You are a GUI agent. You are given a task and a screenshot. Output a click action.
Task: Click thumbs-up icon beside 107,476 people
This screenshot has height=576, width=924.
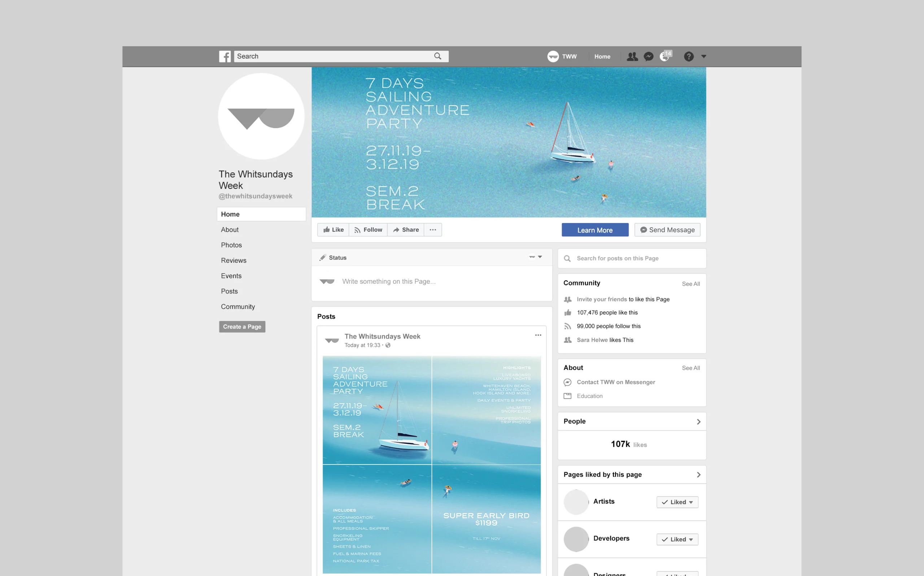(567, 313)
